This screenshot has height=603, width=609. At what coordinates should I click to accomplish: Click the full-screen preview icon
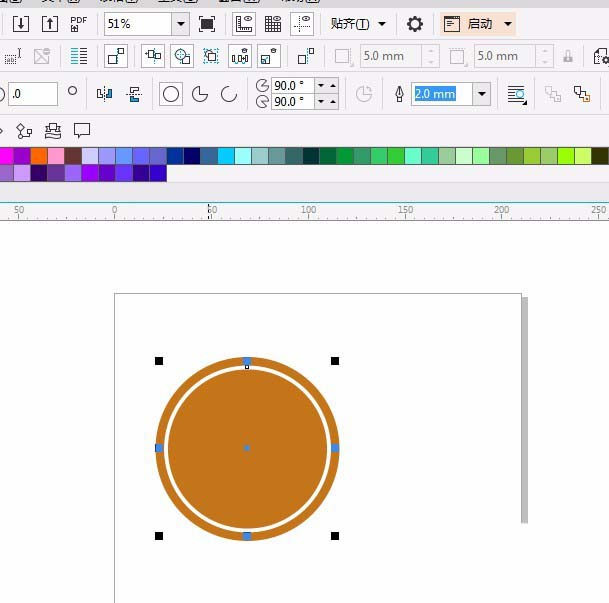[207, 24]
